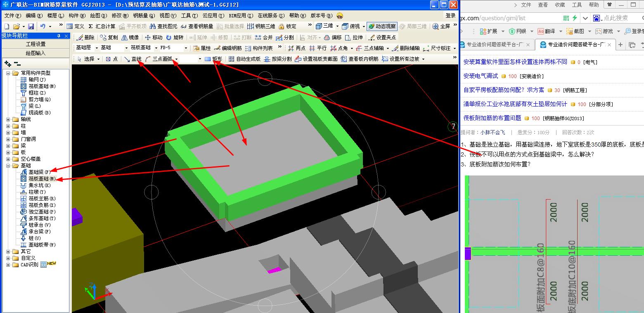The image size is (644, 313).
Task: Click the Undo arrow icon
Action: [x=43, y=26]
